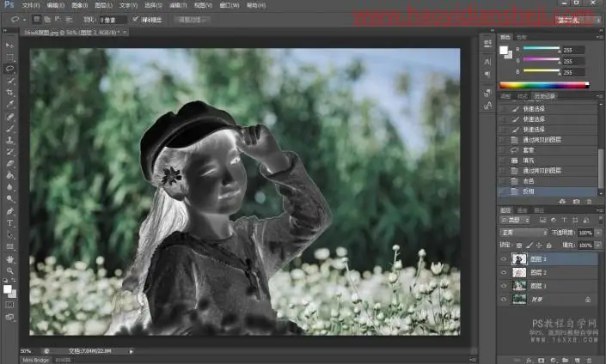Open the Layers panel flyout menu
The height and width of the screenshot is (364, 606).
pos(599,210)
